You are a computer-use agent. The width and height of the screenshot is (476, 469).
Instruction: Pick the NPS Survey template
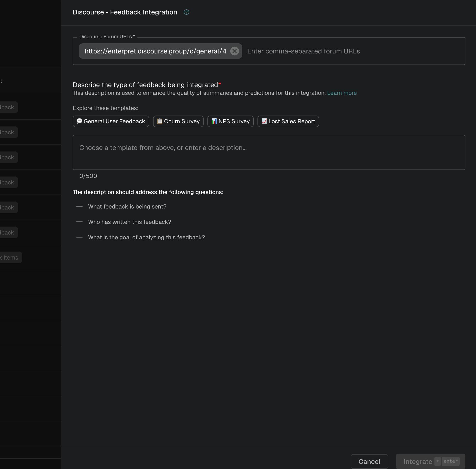[x=231, y=121]
